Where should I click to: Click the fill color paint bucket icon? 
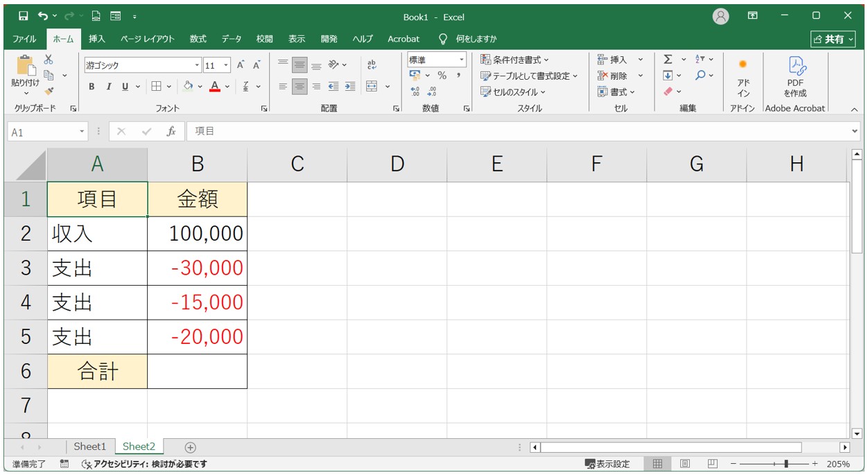pyautogui.click(x=188, y=87)
